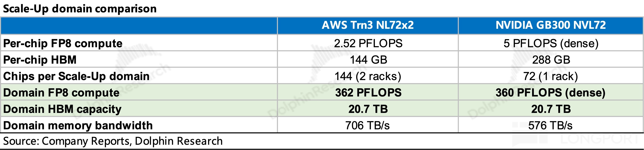
Task: Click the 144 (2 racks) cell
Action: pos(367,76)
